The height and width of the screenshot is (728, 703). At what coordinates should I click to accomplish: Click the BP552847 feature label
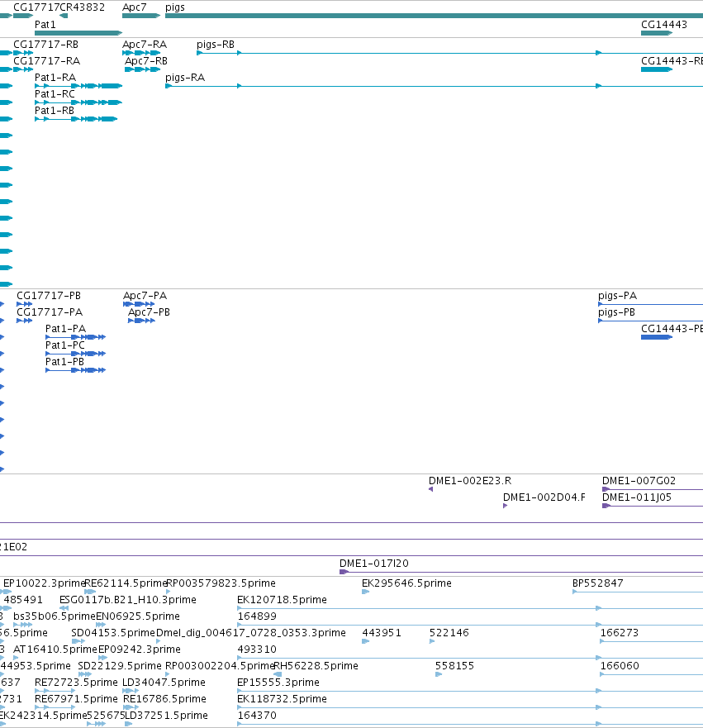tap(597, 583)
